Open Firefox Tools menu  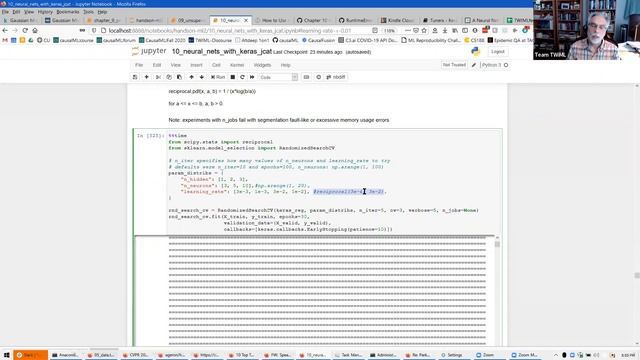[89, 12]
